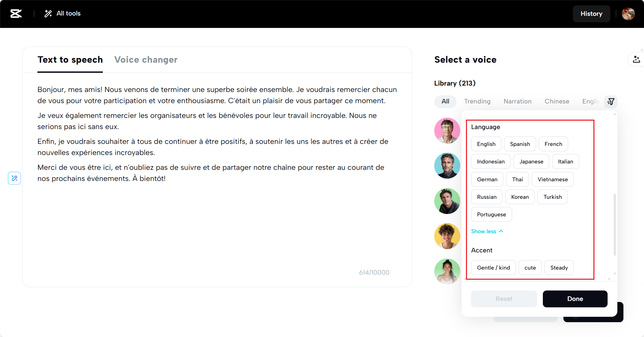Open All tools magic wand menu
The height and width of the screenshot is (337, 644).
(62, 13)
